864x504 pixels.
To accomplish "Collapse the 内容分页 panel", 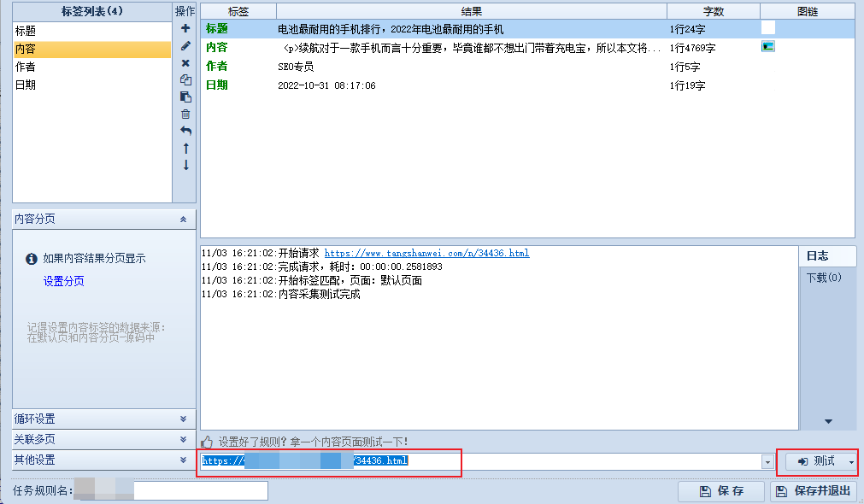I will point(183,220).
